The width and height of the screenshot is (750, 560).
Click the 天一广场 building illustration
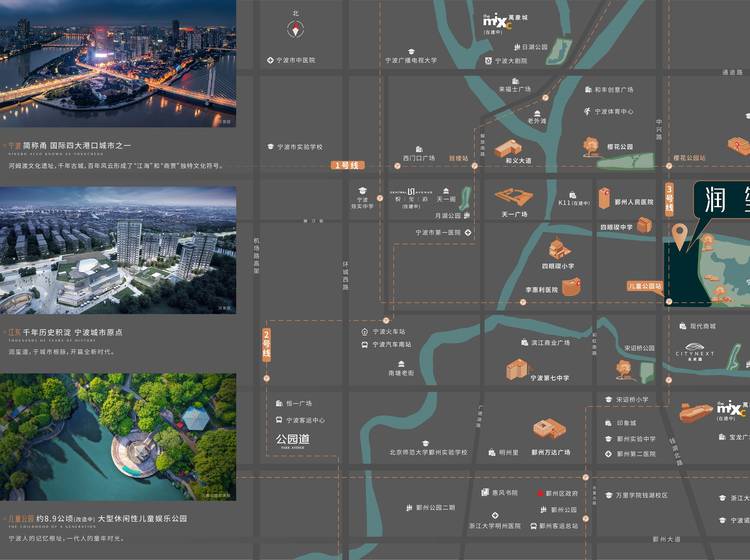click(x=514, y=195)
